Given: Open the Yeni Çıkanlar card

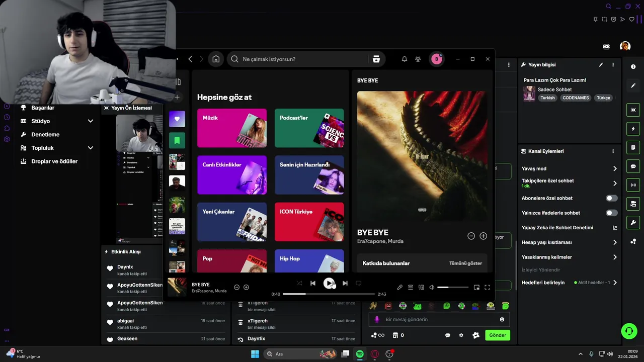Looking at the screenshot, I should point(232,222).
